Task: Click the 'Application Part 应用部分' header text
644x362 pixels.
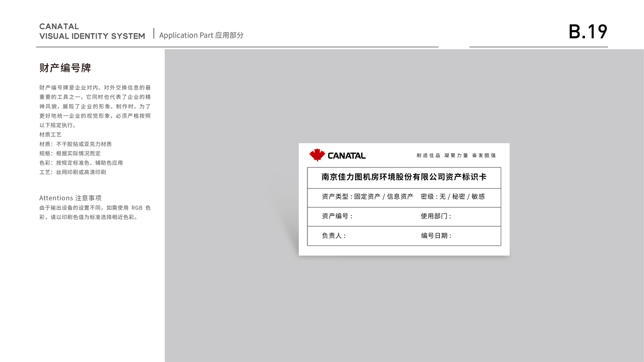Action: tap(201, 35)
